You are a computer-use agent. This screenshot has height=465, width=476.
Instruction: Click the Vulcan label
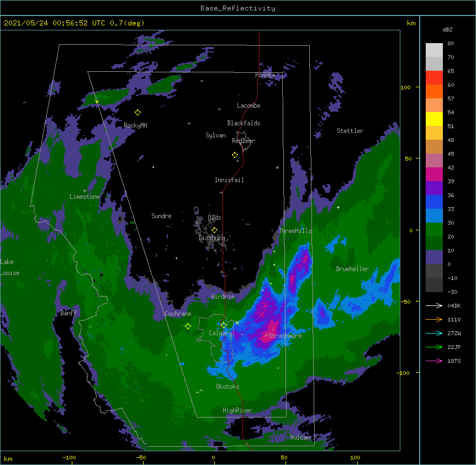coord(300,437)
